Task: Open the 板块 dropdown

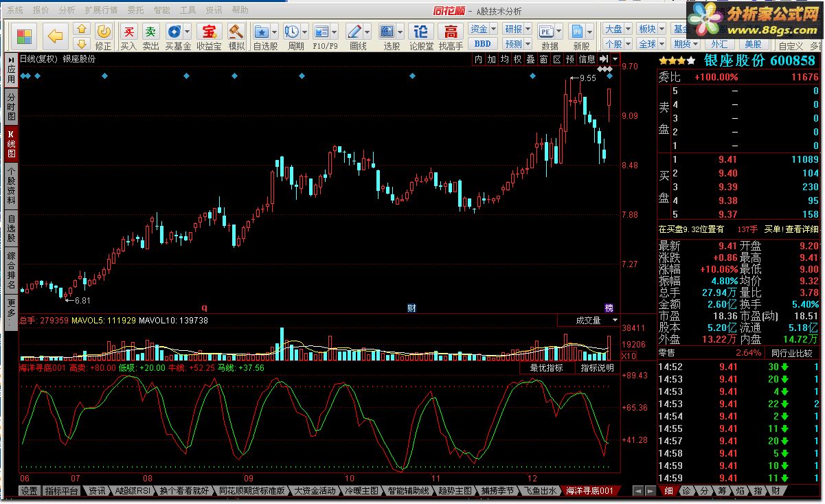Action: click(651, 29)
